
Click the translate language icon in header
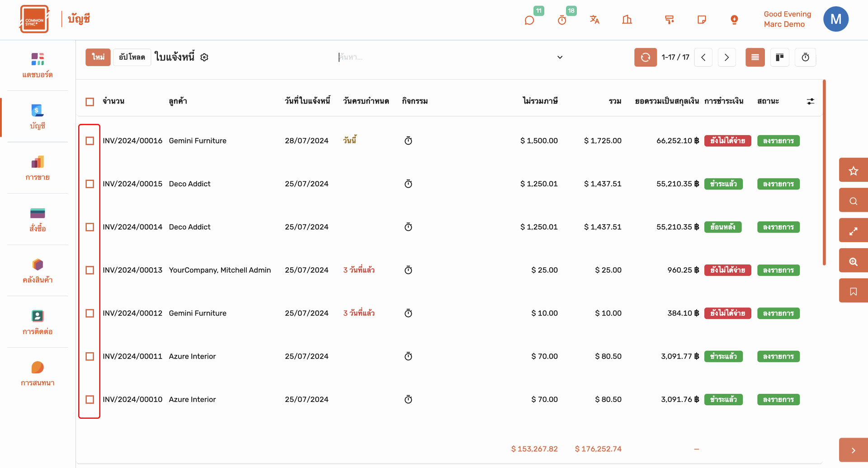[x=594, y=19]
